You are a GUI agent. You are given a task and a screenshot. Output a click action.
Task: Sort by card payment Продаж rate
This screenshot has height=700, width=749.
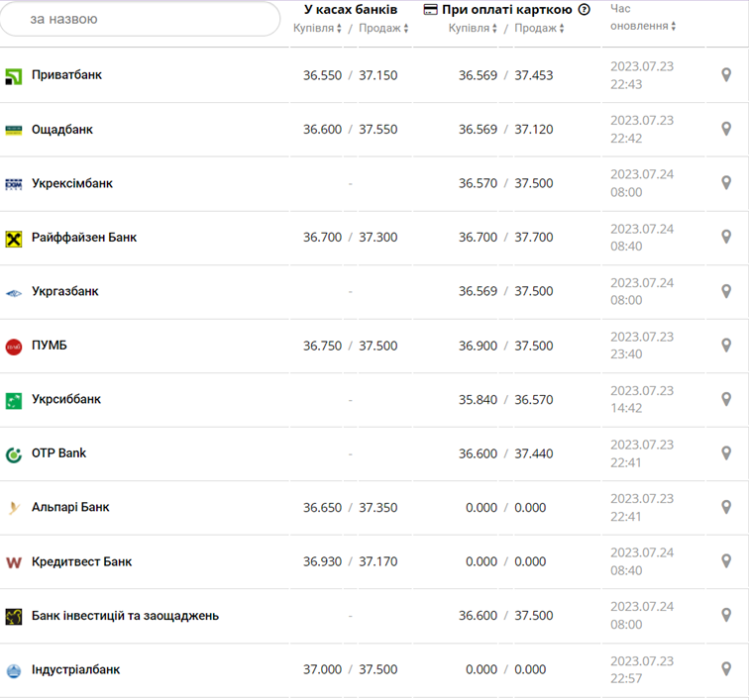(x=540, y=29)
